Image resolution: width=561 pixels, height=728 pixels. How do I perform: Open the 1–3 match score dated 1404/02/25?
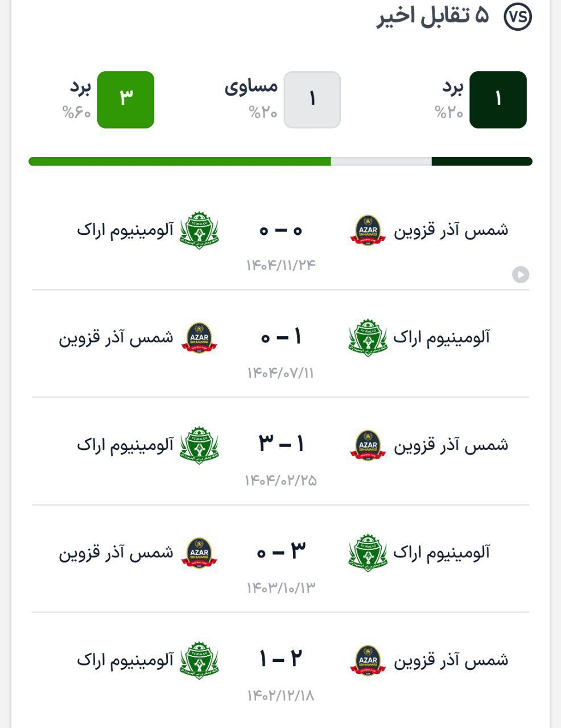pos(280,444)
